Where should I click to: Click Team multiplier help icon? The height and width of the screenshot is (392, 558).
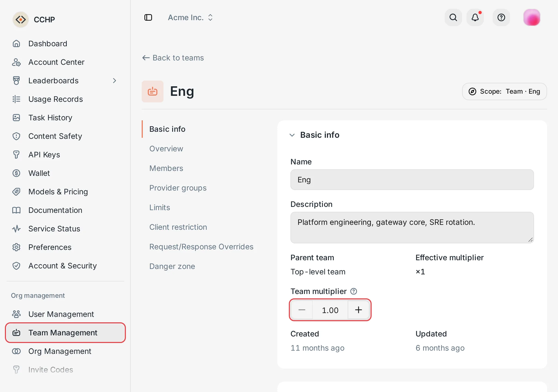point(354,291)
